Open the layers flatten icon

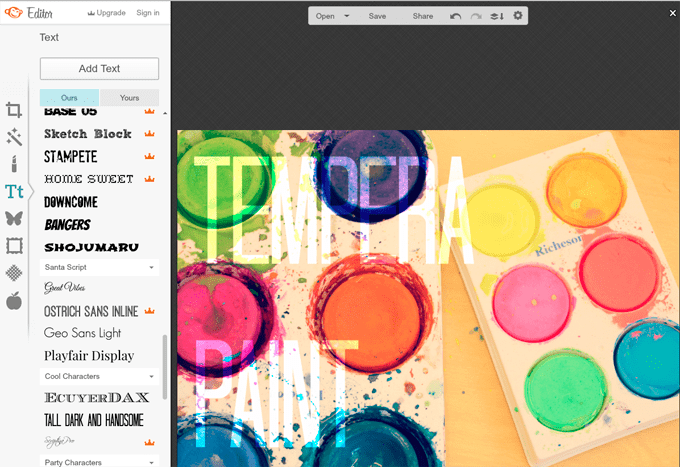pos(497,16)
